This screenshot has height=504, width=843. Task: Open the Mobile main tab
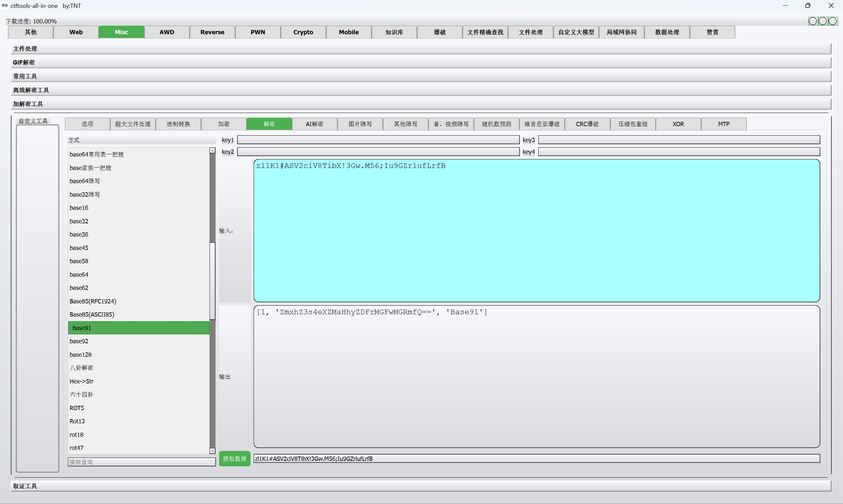[349, 32]
